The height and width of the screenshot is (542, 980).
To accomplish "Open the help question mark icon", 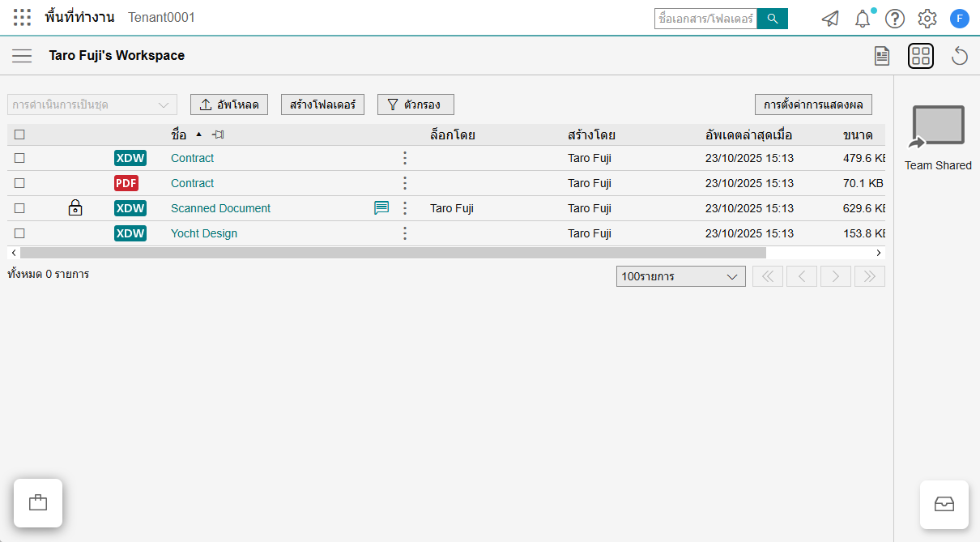I will [894, 19].
